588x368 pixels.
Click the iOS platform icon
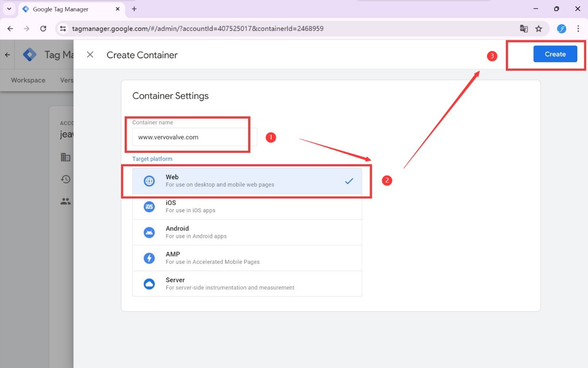(x=149, y=207)
